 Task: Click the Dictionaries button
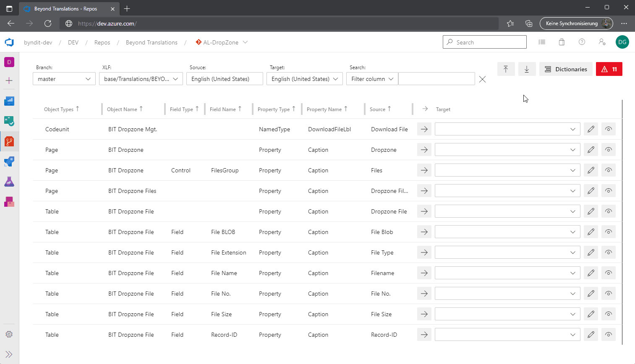[566, 69]
